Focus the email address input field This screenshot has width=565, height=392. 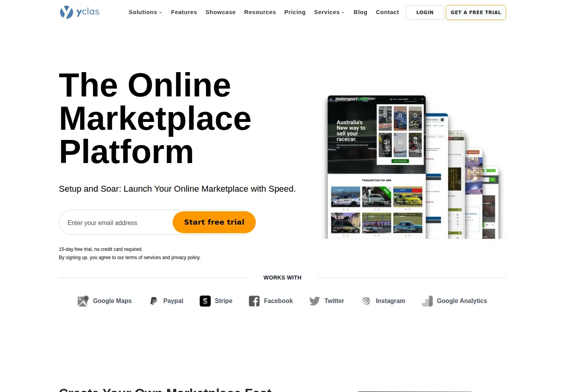(116, 223)
